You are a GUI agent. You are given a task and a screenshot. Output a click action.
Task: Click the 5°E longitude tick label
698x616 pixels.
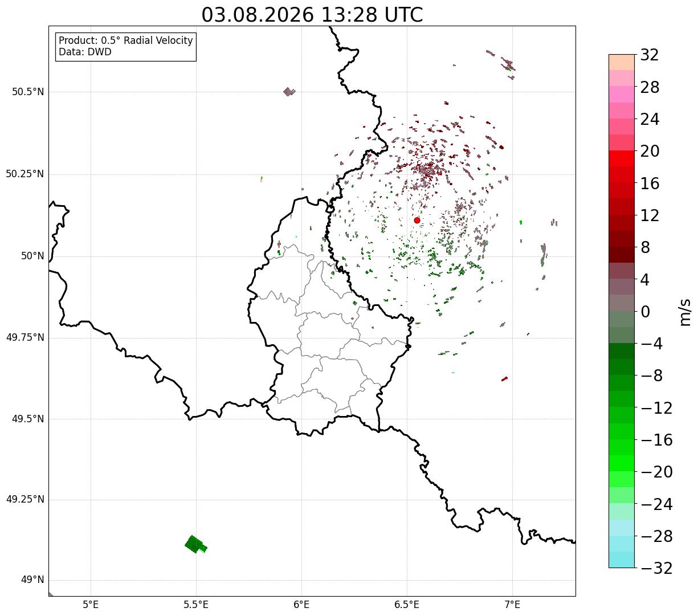(91, 604)
